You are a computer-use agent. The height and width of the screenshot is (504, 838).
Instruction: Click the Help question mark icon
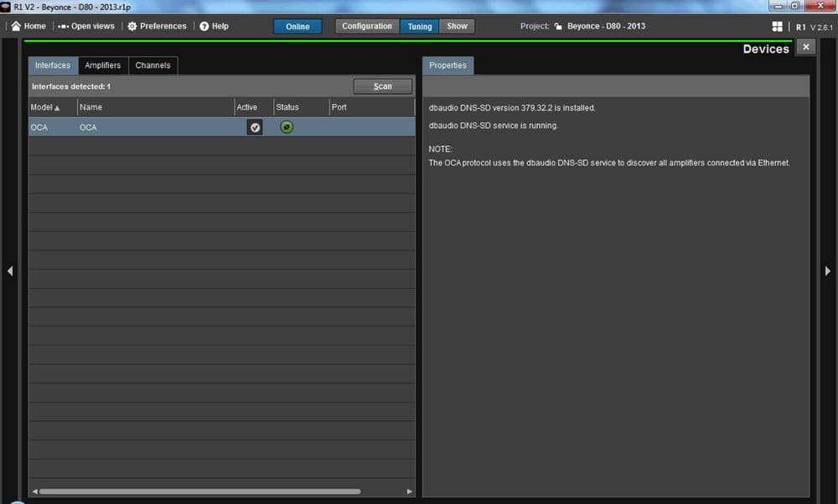pyautogui.click(x=204, y=26)
